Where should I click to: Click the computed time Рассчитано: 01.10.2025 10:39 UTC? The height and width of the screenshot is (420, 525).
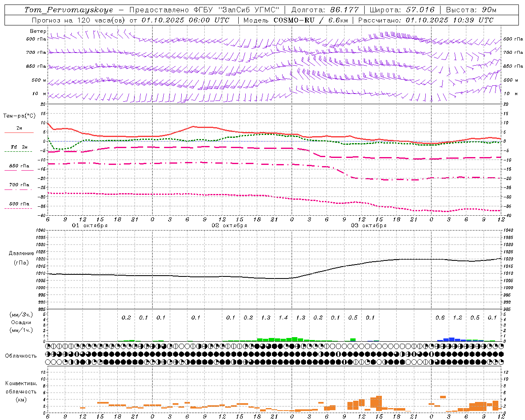point(426,20)
